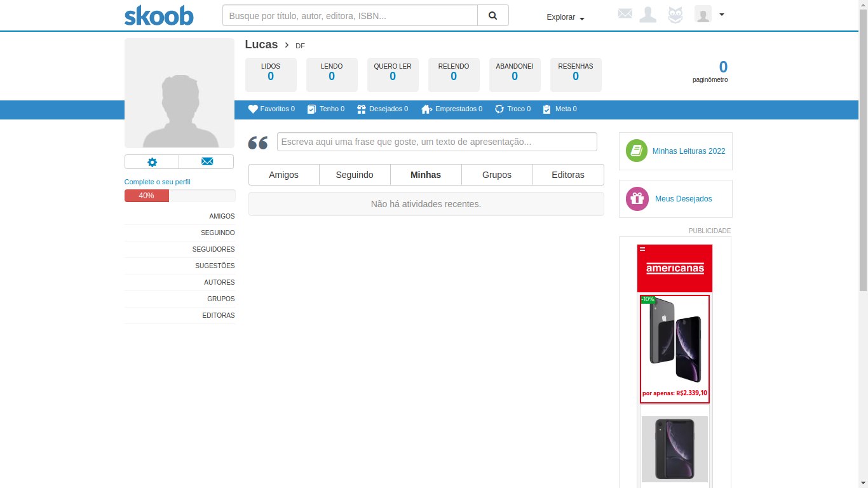Click the Emprestados house icon
The height and width of the screenshot is (488, 868).
pyautogui.click(x=426, y=109)
